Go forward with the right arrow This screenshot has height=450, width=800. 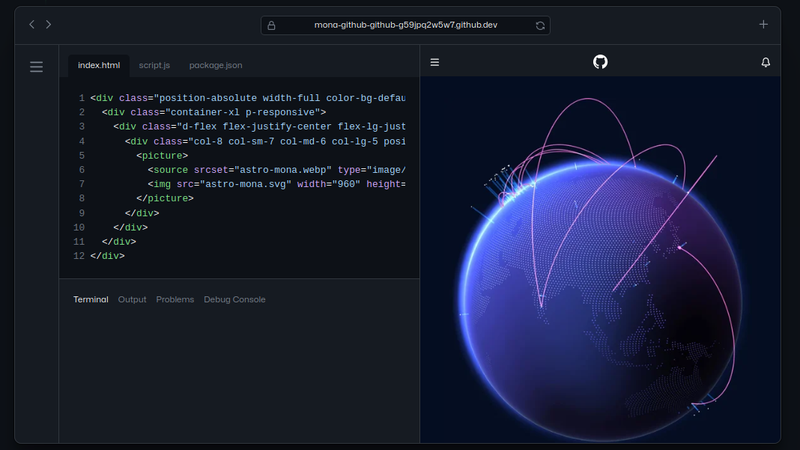[x=48, y=24]
